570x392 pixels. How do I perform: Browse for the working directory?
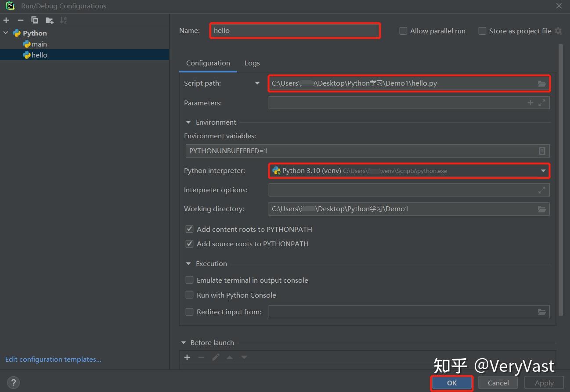pyautogui.click(x=542, y=209)
